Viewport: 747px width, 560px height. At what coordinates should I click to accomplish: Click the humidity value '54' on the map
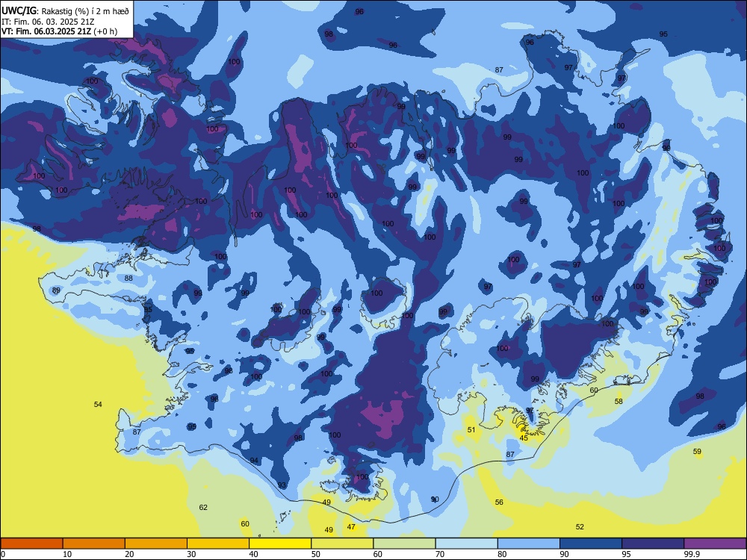pos(98,404)
